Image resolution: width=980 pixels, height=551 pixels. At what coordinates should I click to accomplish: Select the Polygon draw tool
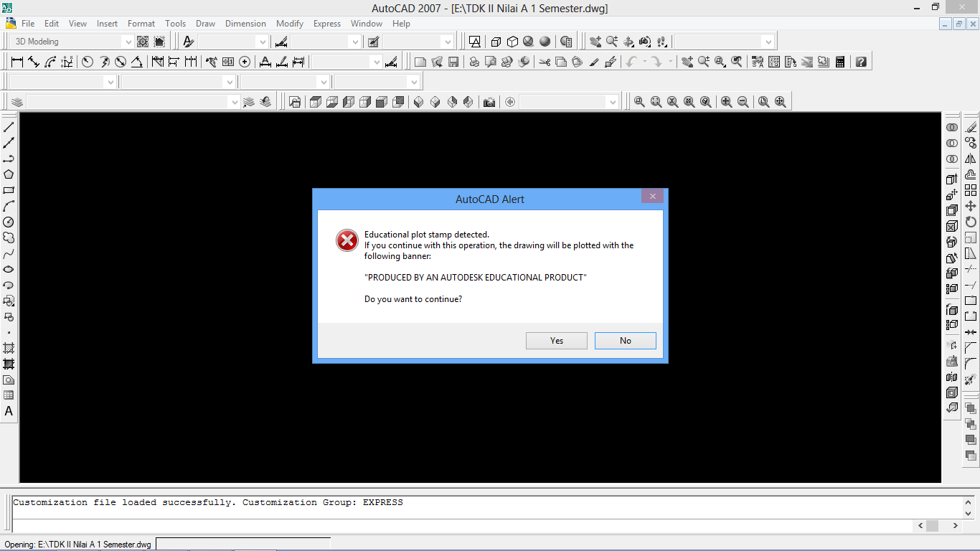tap(9, 174)
